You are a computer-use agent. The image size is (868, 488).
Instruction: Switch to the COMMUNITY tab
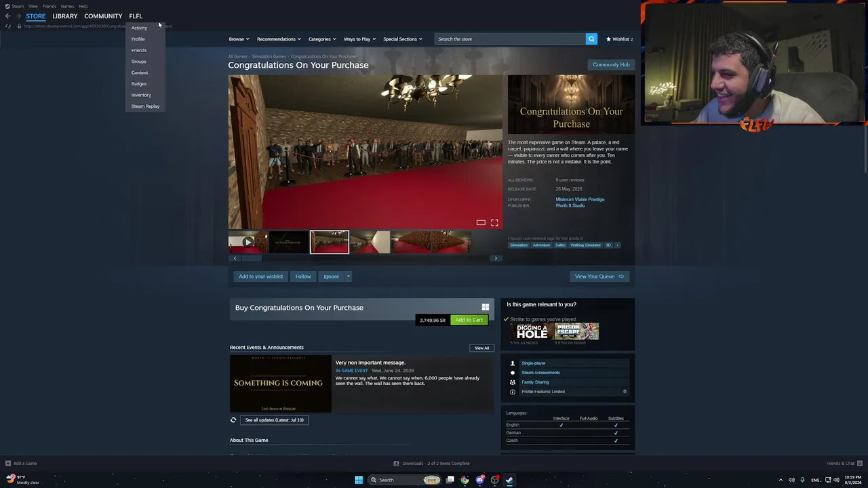tap(103, 16)
